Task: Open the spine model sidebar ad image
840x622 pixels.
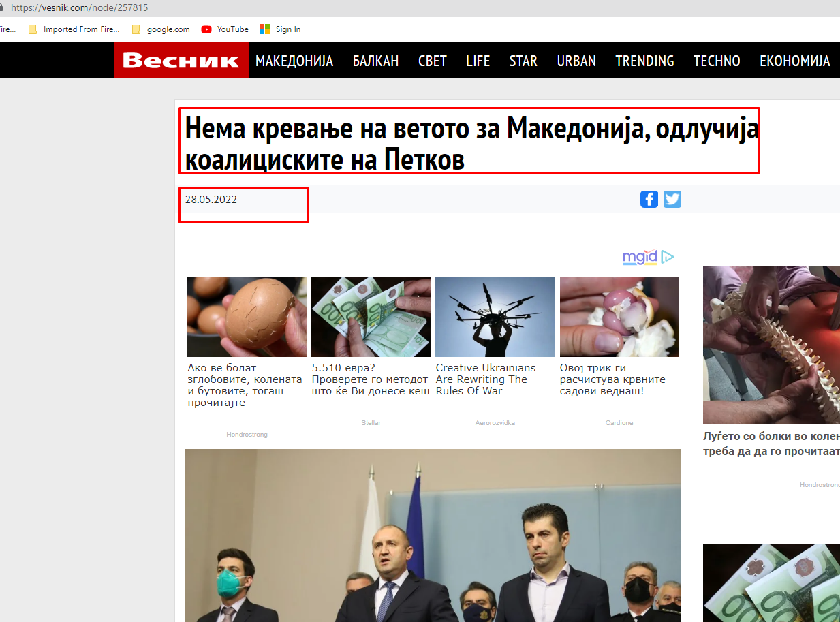Action: pyautogui.click(x=771, y=345)
